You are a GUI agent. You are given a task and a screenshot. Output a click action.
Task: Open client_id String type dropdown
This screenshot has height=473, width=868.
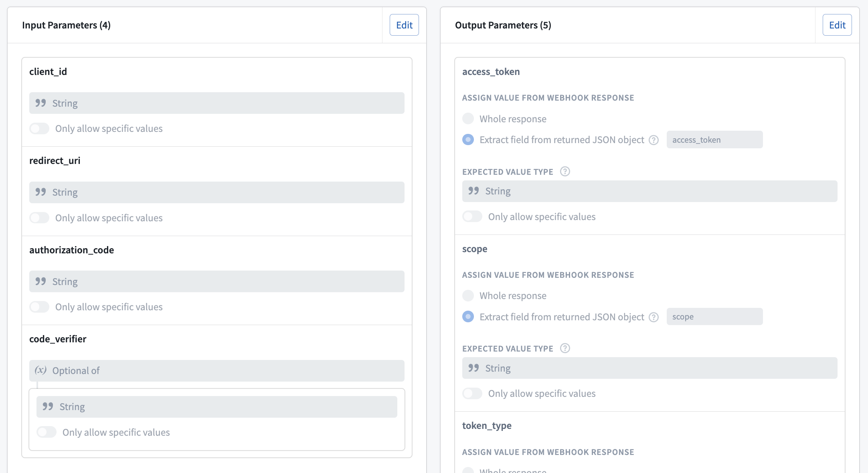pyautogui.click(x=217, y=103)
